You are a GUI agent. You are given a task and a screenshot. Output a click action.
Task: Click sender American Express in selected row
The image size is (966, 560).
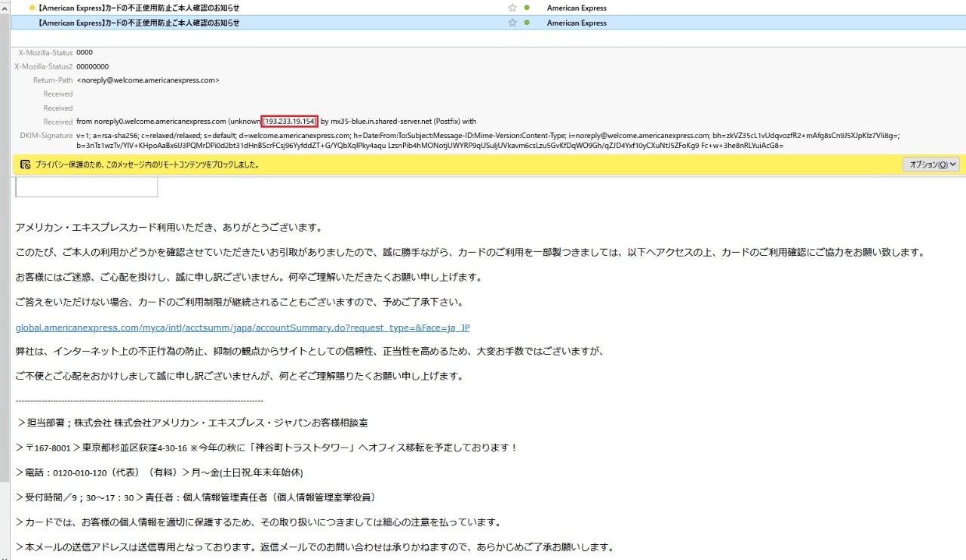click(577, 23)
